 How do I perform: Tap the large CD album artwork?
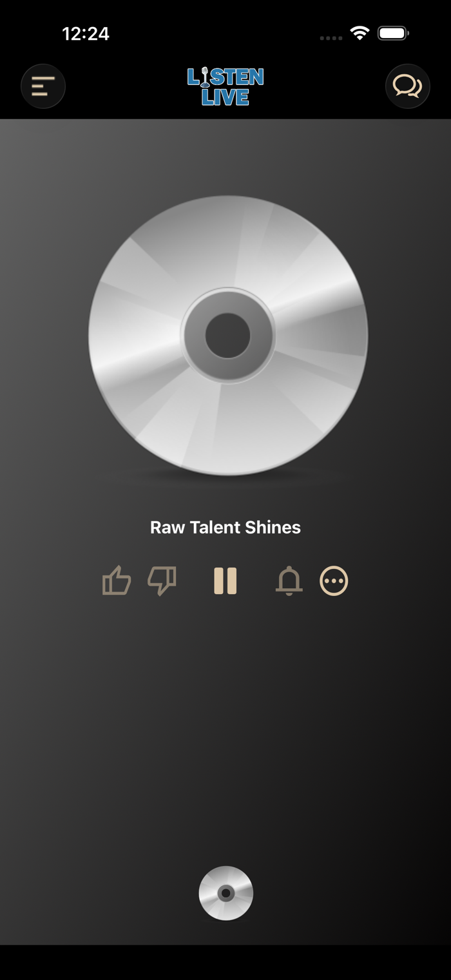point(228,336)
